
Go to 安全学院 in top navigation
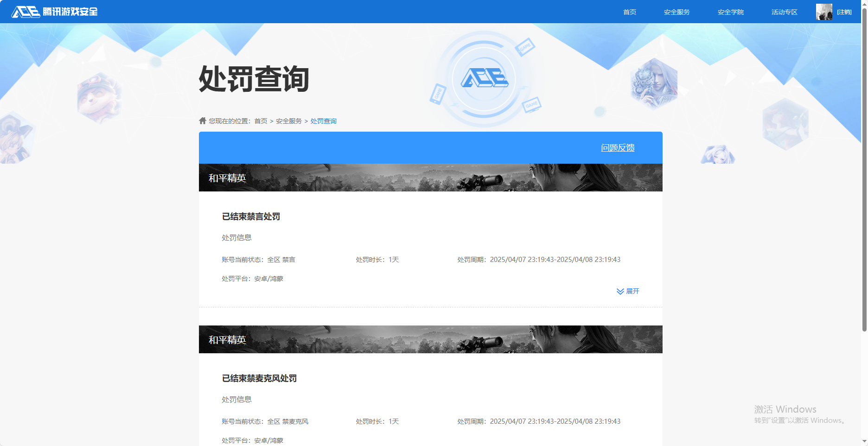pyautogui.click(x=730, y=12)
